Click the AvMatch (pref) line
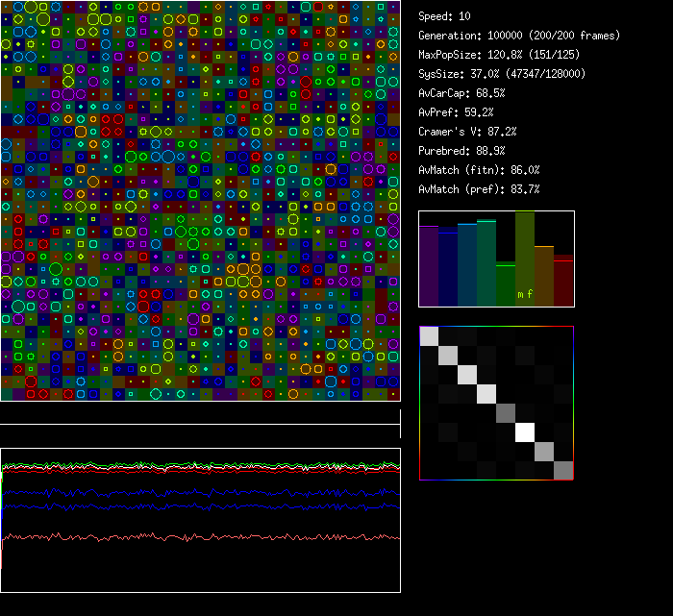 (479, 189)
